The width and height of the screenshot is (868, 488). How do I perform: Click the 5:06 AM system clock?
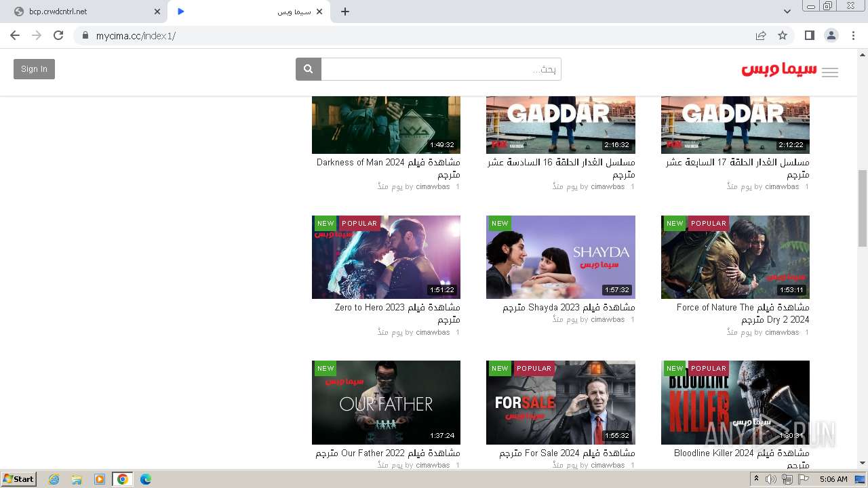(x=833, y=479)
